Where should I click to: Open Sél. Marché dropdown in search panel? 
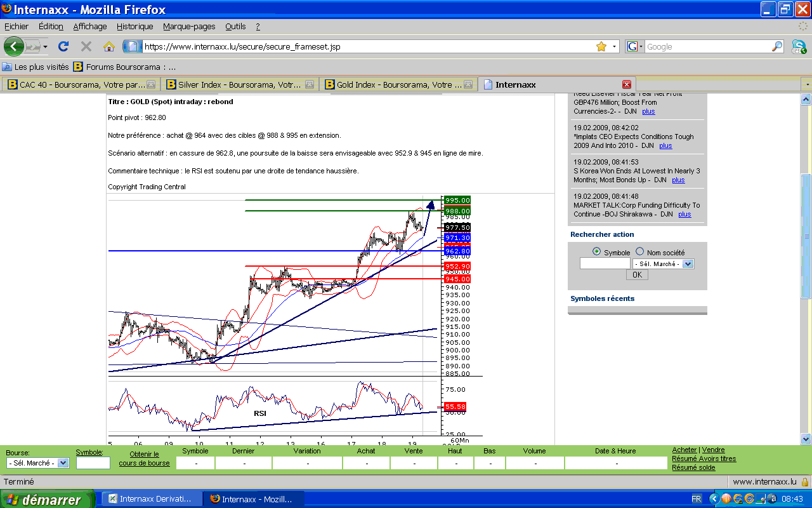664,264
